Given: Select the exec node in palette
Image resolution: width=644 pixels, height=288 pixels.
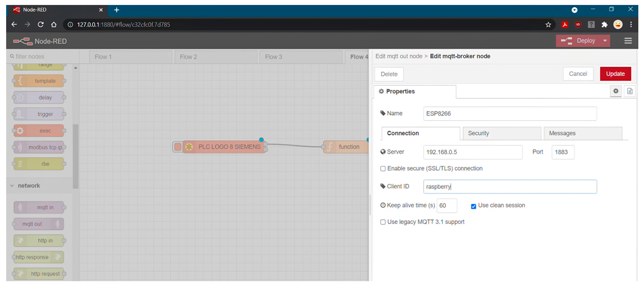Looking at the screenshot, I should (39, 131).
